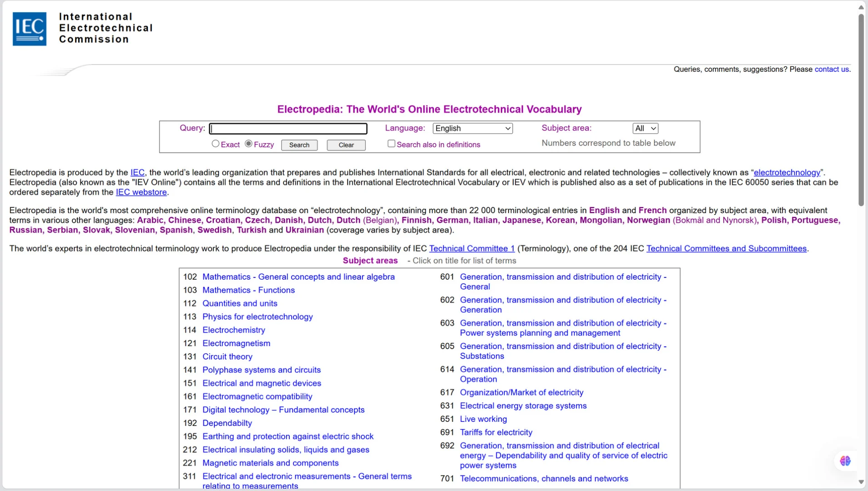Open subject 603 Power systems planning and management

click(563, 328)
